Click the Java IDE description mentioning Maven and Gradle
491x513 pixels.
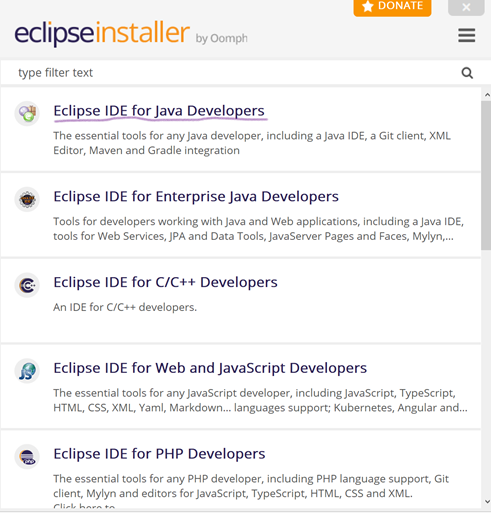(x=252, y=143)
